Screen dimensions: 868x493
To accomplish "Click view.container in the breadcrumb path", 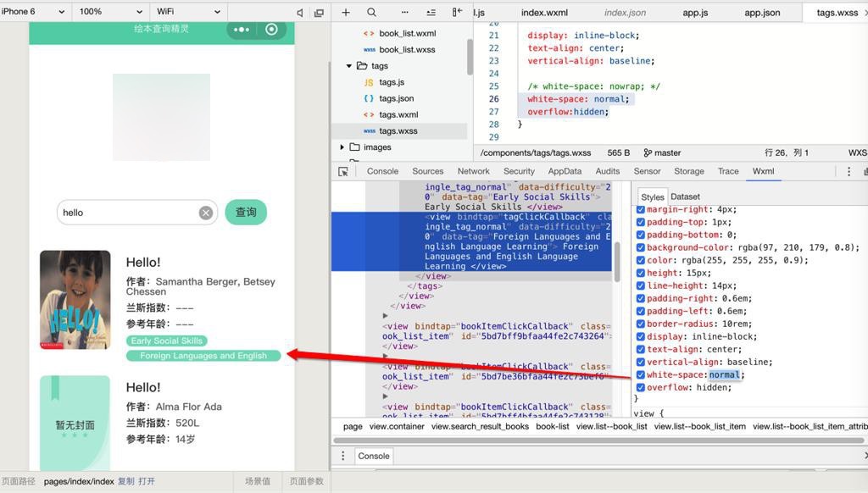I will [397, 426].
